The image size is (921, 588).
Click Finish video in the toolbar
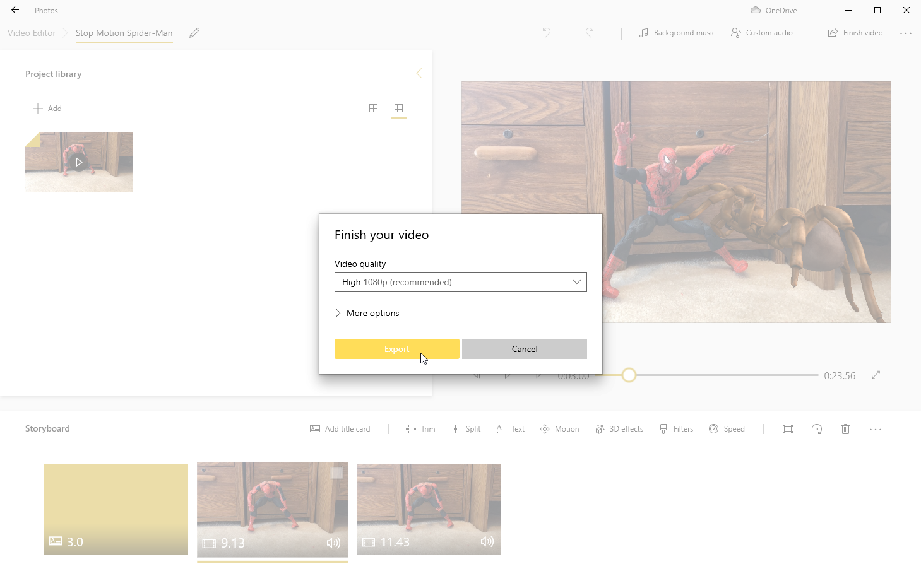click(x=855, y=33)
